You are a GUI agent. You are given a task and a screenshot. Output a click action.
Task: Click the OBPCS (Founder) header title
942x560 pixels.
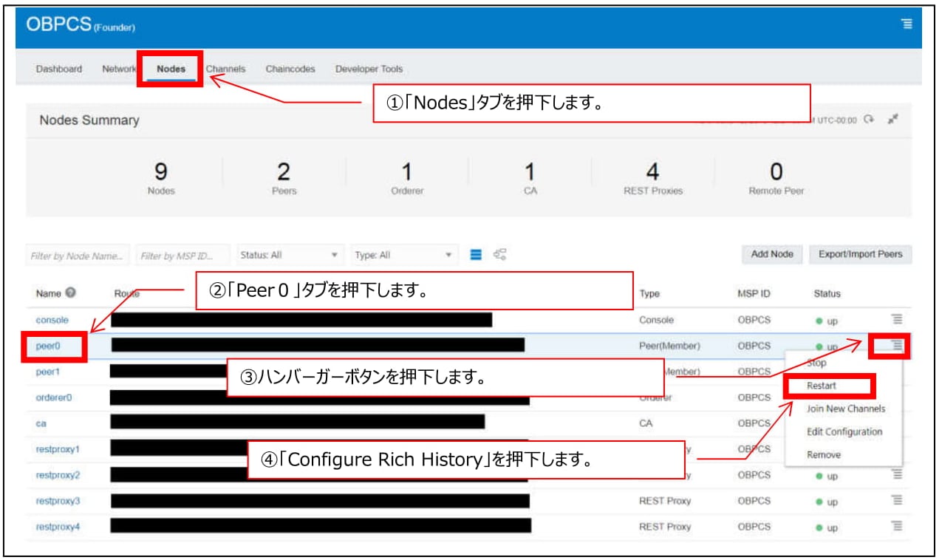click(x=81, y=24)
